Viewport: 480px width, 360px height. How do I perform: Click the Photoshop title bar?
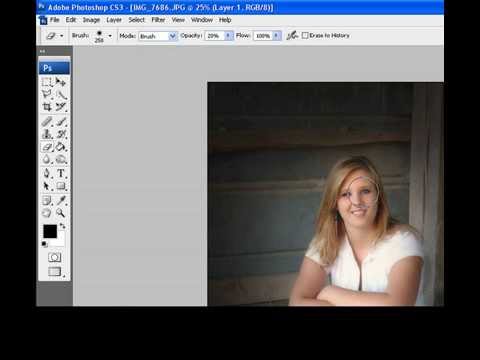point(240,7)
